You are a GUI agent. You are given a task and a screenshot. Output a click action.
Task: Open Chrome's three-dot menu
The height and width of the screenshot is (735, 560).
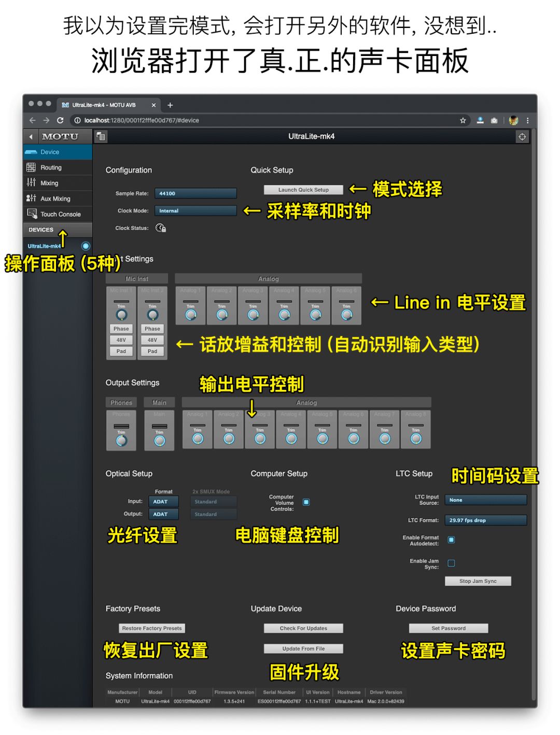point(528,120)
